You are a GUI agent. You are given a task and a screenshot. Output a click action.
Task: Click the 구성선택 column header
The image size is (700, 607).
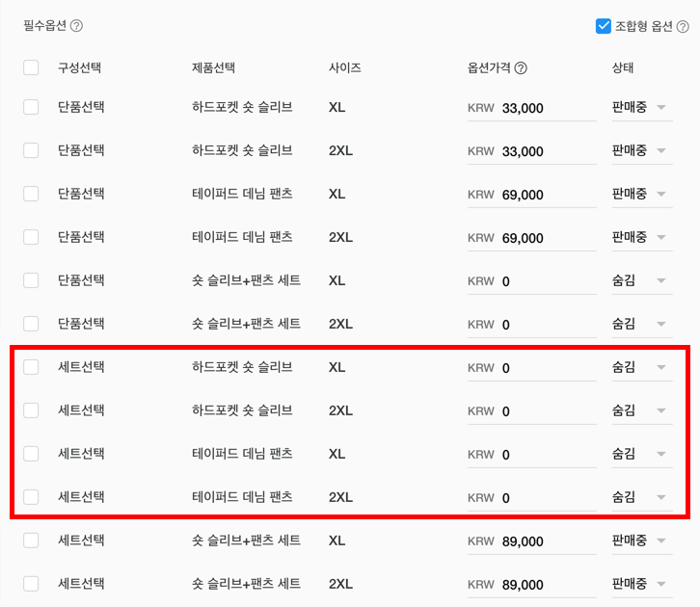[x=79, y=68]
